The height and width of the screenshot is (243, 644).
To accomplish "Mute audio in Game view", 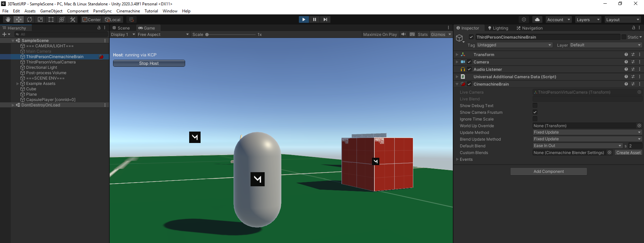I will click(x=404, y=34).
